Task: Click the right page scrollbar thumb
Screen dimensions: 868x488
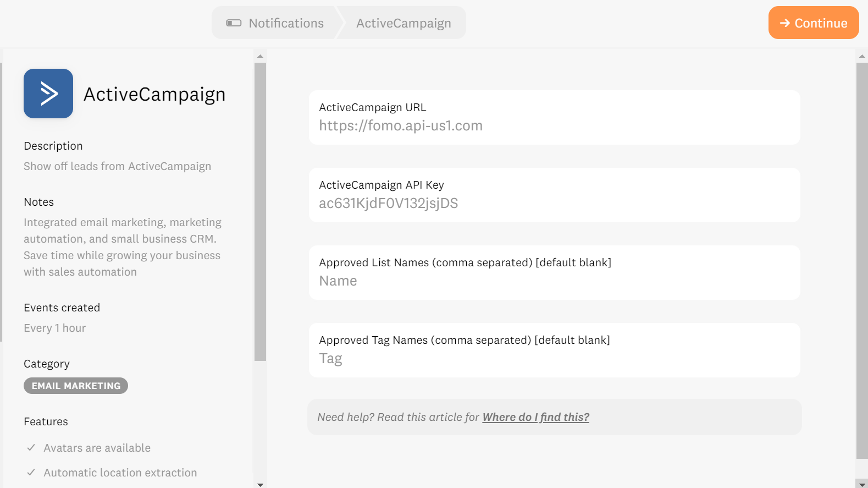Action: (862, 261)
